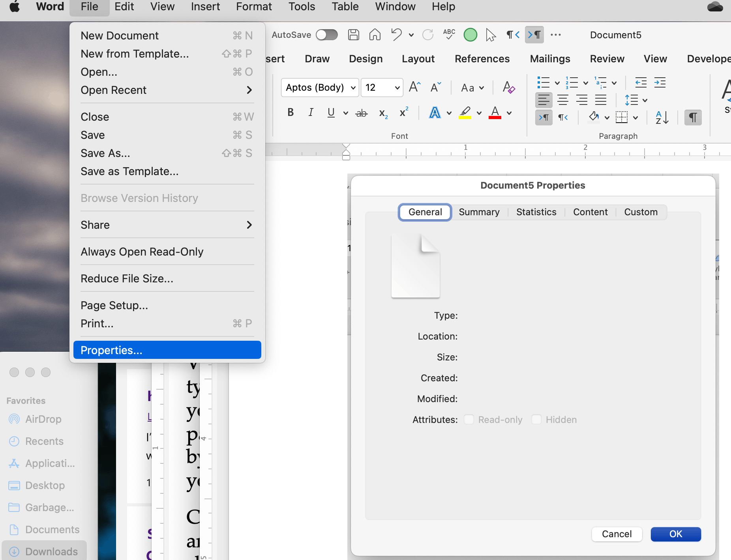Toggle right-to-left text direction in Paragraph group
The image size is (731, 560).
(563, 117)
